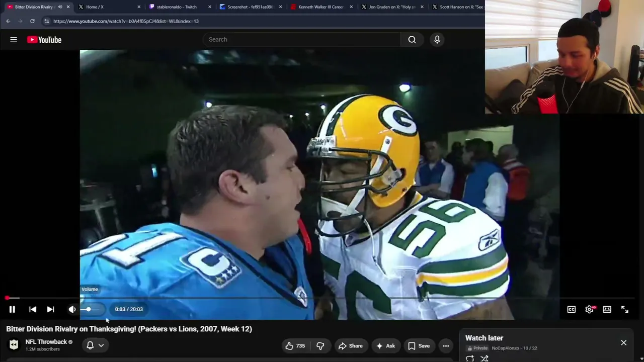The width and height of the screenshot is (644, 362).
Task: Close the stableronaldo - Twitch tab
Action: (x=210, y=7)
